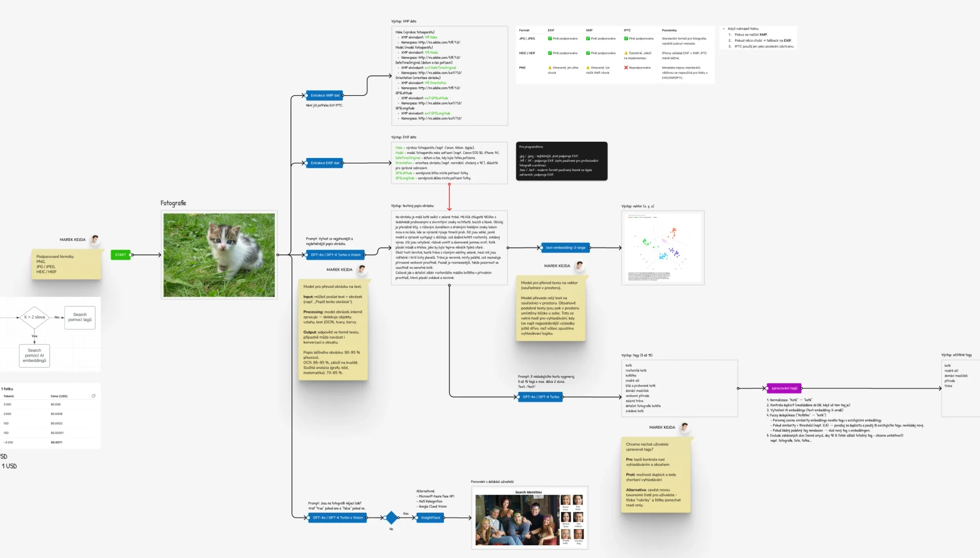Click the Když nahraješ fotku list note
The image size is (980, 558).
(x=759, y=38)
